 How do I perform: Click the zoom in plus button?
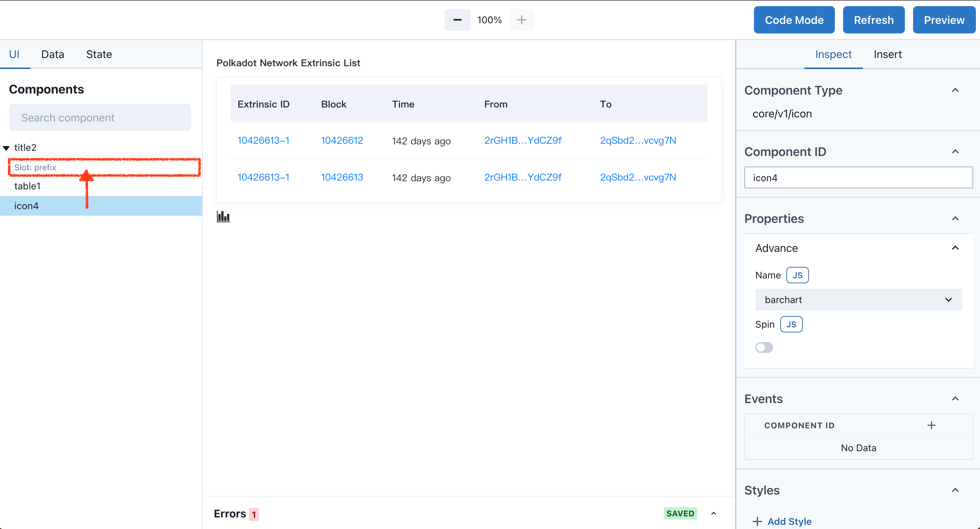click(x=521, y=20)
